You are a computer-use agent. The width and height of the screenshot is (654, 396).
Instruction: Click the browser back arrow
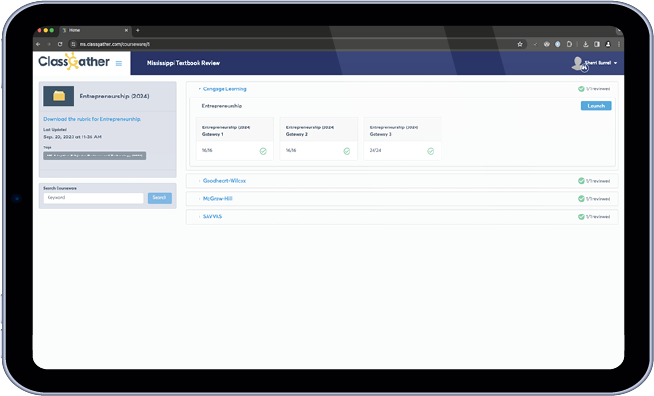point(38,44)
